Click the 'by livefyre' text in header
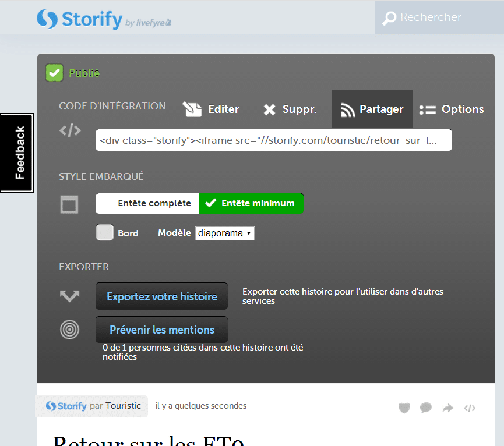The width and height of the screenshot is (504, 446). point(148,23)
